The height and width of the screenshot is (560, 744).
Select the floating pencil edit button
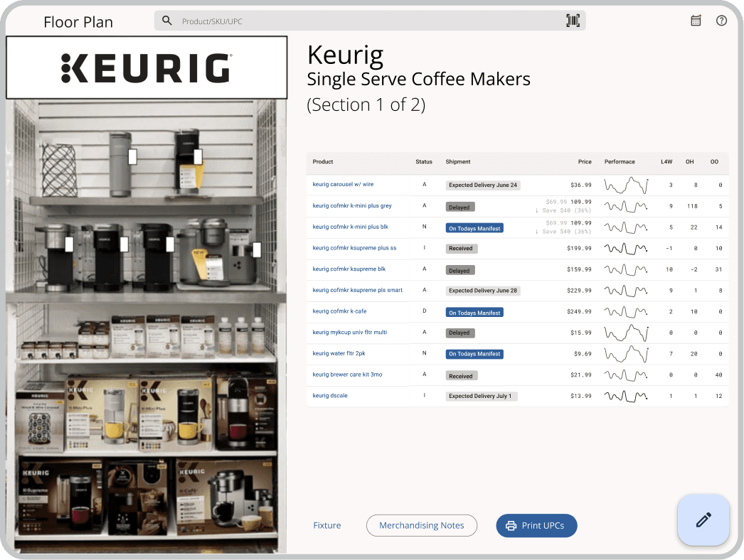point(703,519)
